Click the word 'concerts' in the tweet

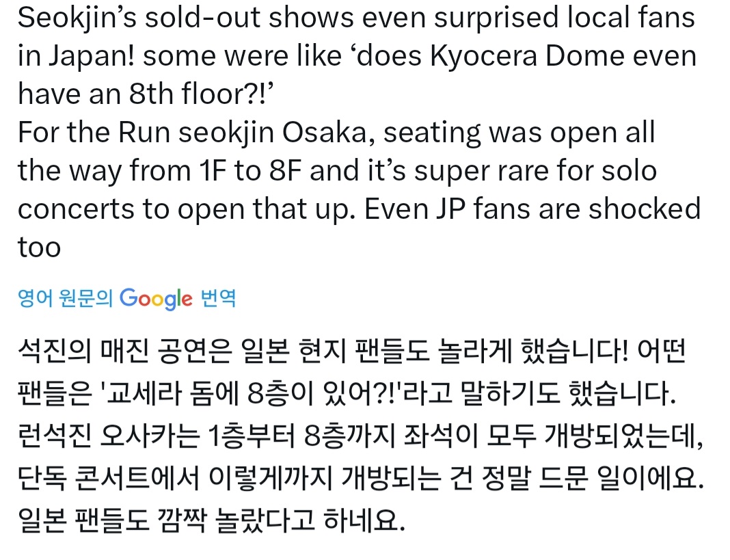[75, 209]
